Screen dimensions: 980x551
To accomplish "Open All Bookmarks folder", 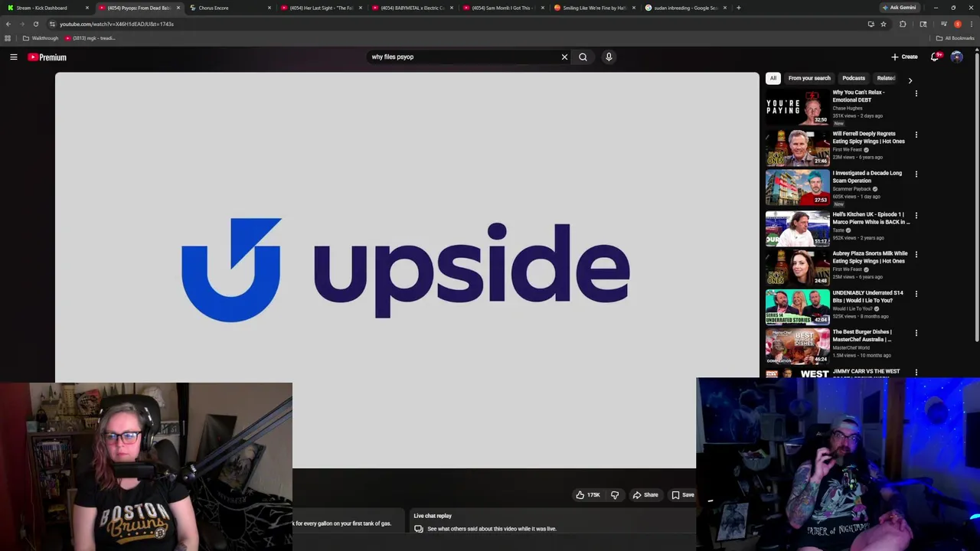I will (955, 38).
